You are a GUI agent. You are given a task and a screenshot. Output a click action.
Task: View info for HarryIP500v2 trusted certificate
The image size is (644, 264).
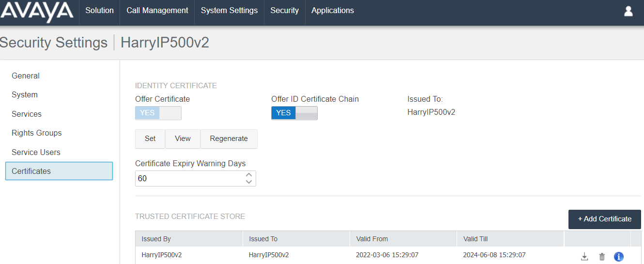pos(618,257)
